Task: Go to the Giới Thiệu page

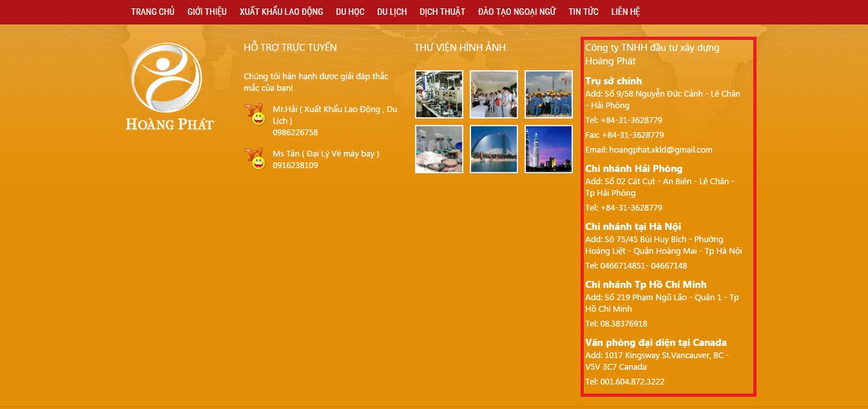Action: pos(207,12)
